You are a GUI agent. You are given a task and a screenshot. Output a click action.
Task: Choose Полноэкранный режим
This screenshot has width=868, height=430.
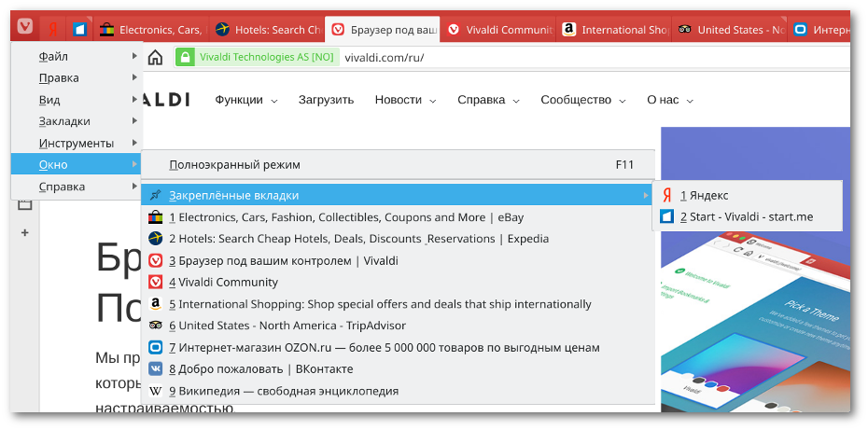point(398,165)
